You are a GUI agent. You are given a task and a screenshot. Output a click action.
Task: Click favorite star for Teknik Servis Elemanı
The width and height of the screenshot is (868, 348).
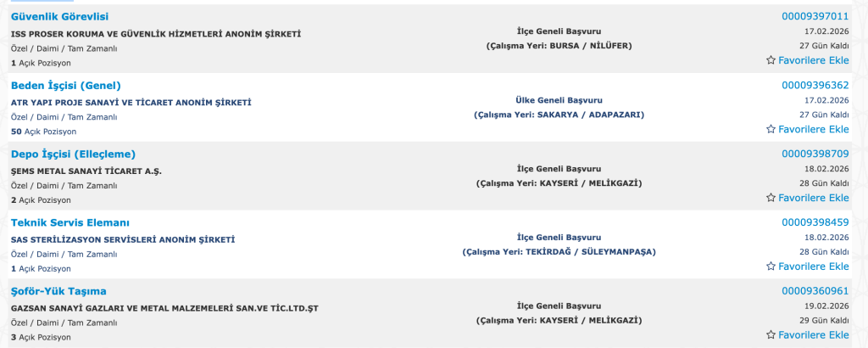[771, 267]
